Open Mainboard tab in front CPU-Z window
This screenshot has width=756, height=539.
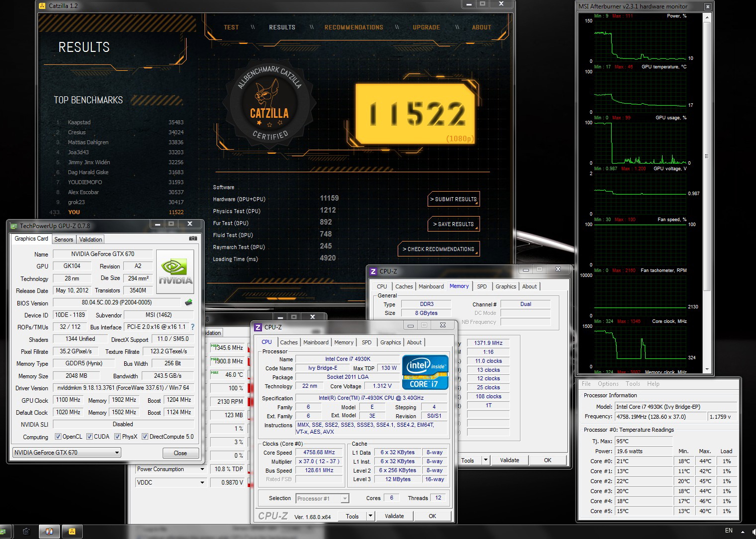[x=316, y=342]
